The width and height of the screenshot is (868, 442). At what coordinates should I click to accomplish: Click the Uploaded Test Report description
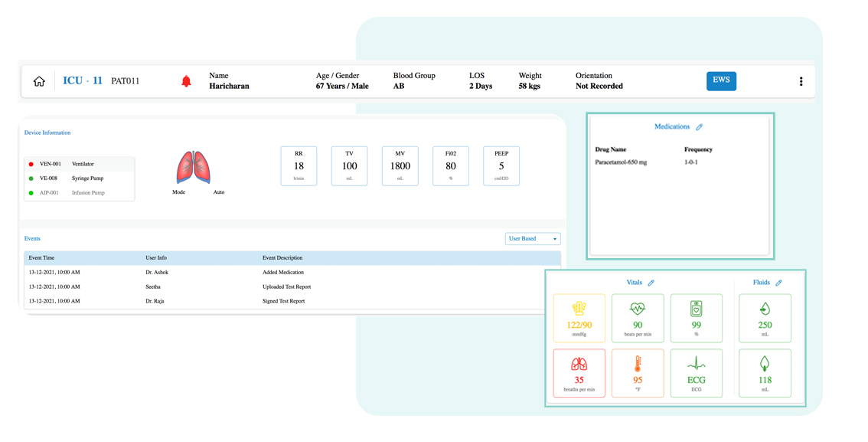point(287,287)
